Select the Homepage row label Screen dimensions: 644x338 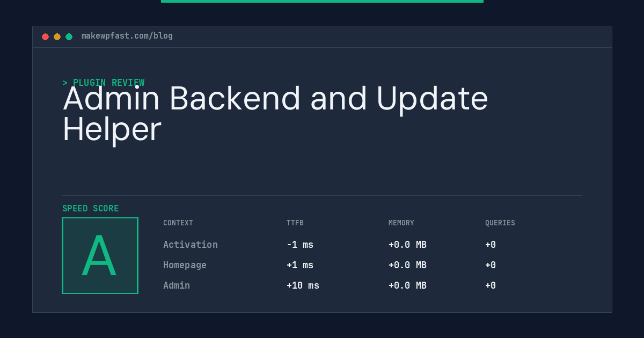(185, 265)
